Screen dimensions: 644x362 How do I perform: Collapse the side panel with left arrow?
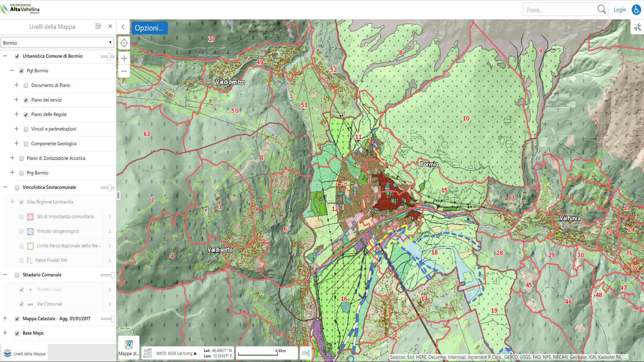(x=123, y=27)
